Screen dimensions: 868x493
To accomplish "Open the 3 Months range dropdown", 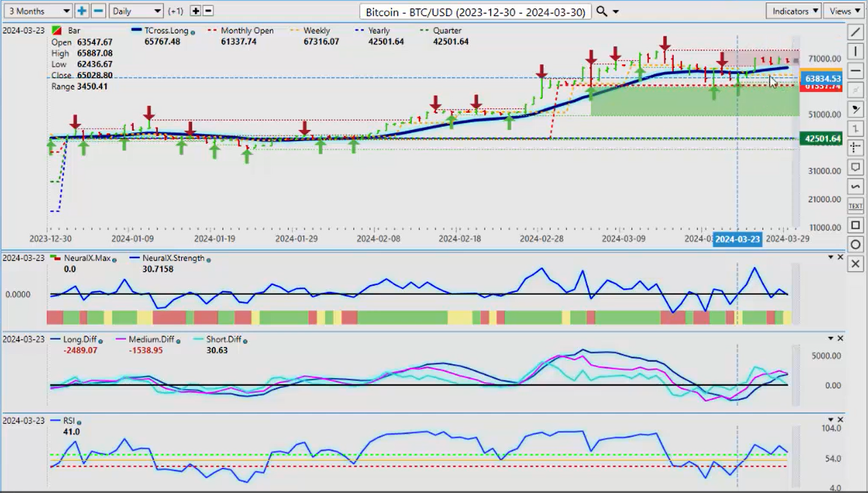I will pyautogui.click(x=37, y=11).
